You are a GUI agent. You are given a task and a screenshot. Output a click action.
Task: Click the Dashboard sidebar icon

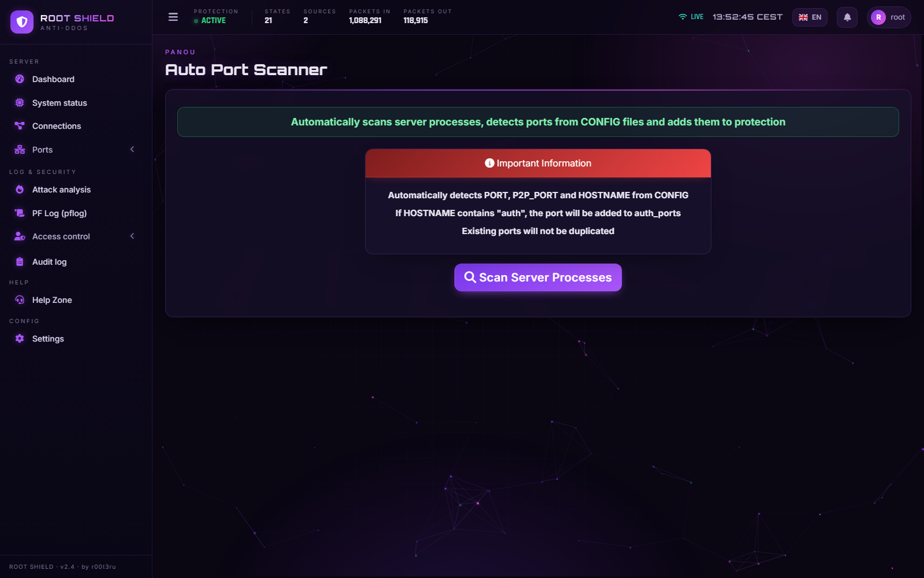[20, 79]
